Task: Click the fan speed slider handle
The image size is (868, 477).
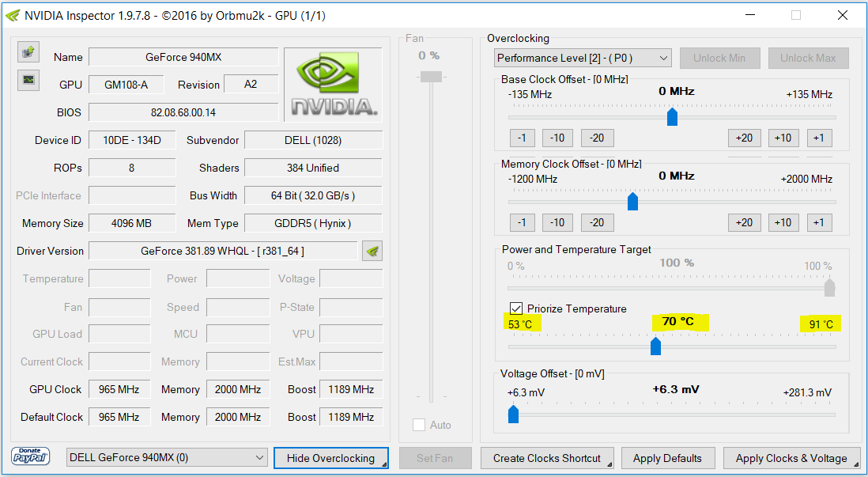Action: click(431, 77)
